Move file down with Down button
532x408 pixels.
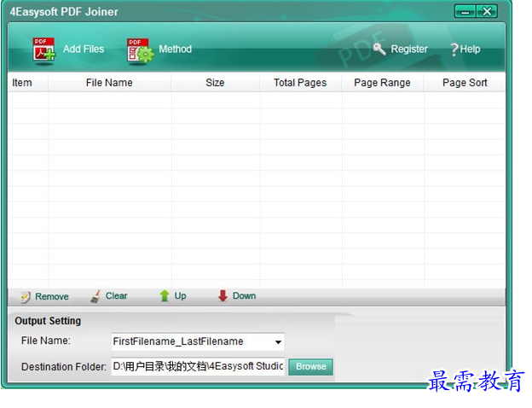pyautogui.click(x=245, y=296)
